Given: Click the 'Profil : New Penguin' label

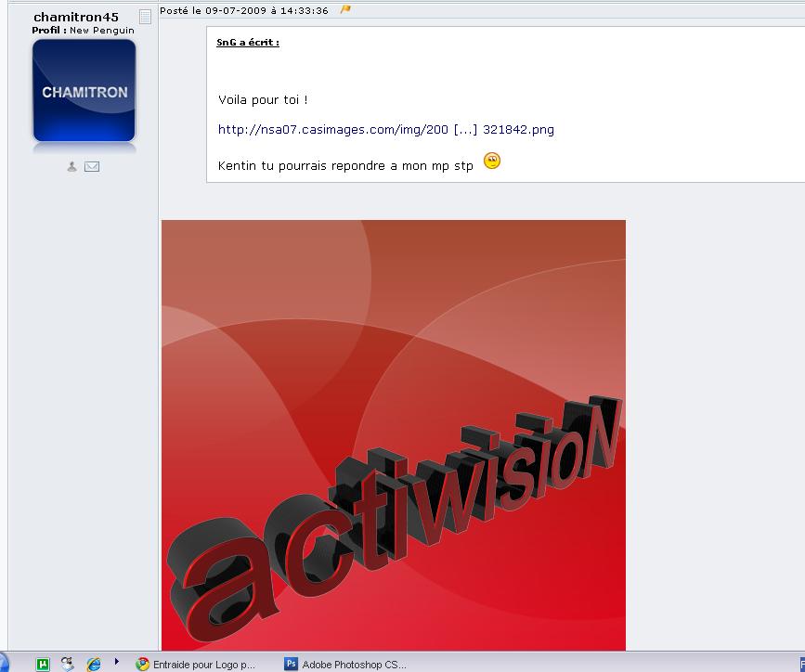Looking at the screenshot, I should pos(84,31).
